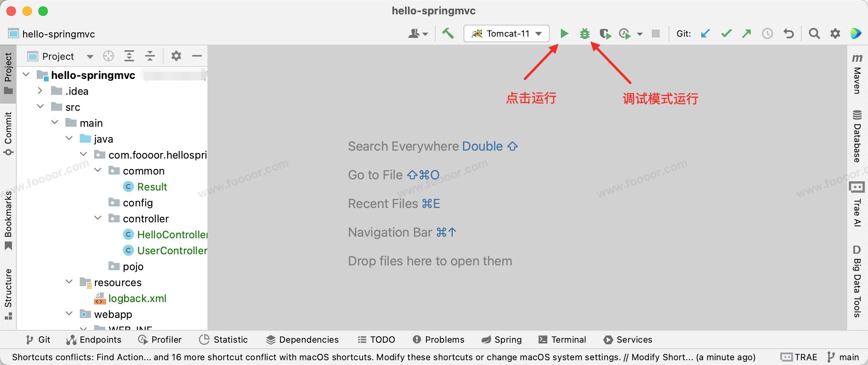Viewport: 868px width, 365px height.
Task: Open Tomcat-11 run configuration dropdown
Action: (x=506, y=33)
